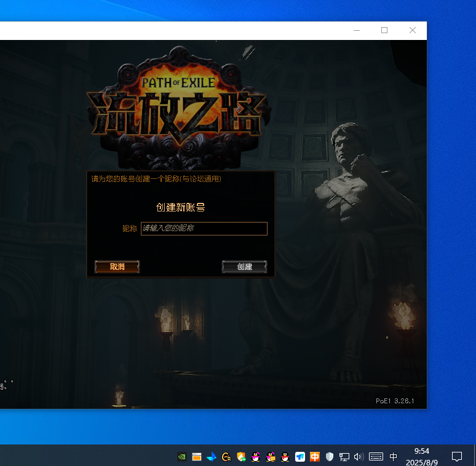The width and height of the screenshot is (476, 466).
Task: Open the orange shield security tray icon
Action: [241, 457]
